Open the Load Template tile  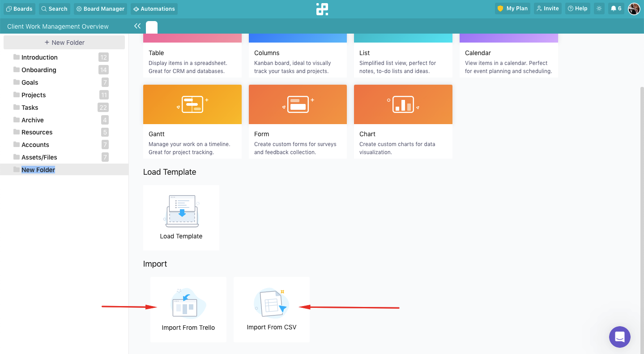181,217
